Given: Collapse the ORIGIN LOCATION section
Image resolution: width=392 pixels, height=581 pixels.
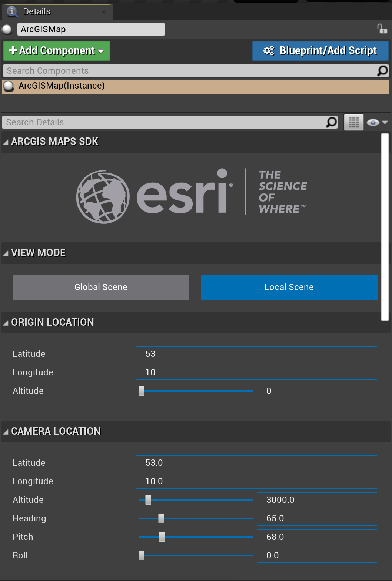Looking at the screenshot, I should pyautogui.click(x=6, y=323).
